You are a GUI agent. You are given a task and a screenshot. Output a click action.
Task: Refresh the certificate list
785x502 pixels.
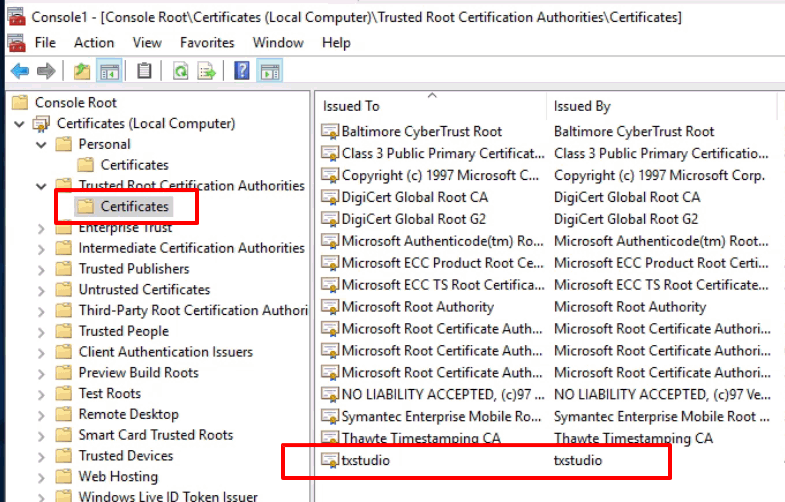pyautogui.click(x=180, y=71)
